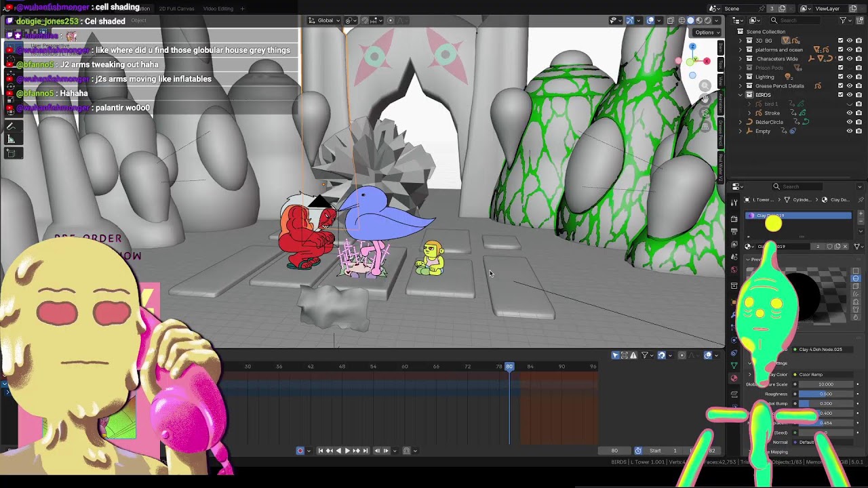The height and width of the screenshot is (488, 868).
Task: Adjust the 10.000 scale value slider
Action: [x=826, y=384]
